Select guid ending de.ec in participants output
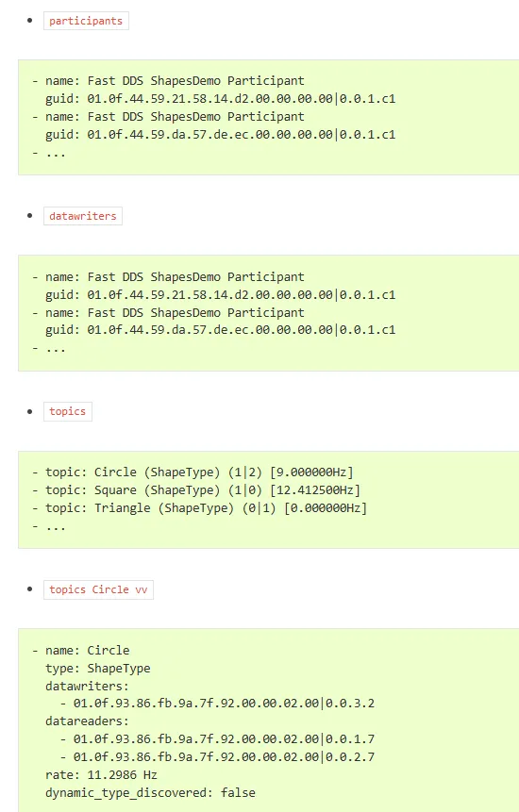Image resolution: width=519 pixels, height=812 pixels. tap(242, 134)
